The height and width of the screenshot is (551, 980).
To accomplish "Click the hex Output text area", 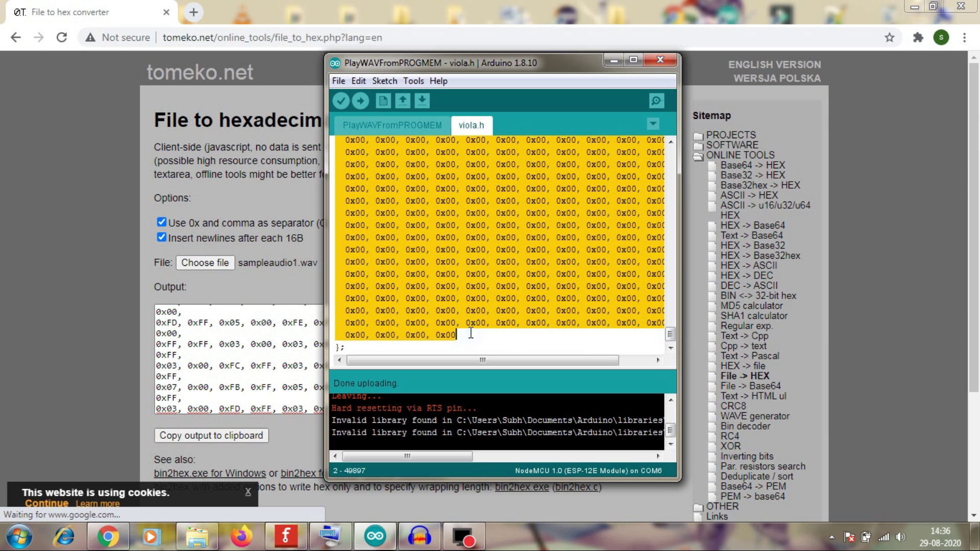I will (239, 359).
